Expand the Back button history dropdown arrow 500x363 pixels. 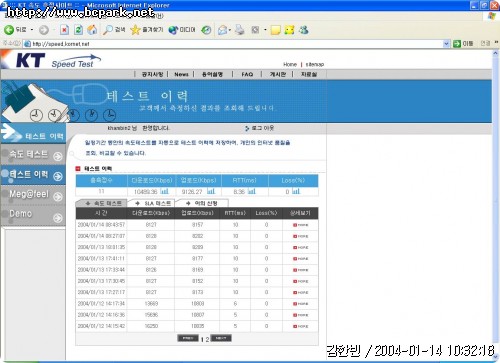[32, 30]
